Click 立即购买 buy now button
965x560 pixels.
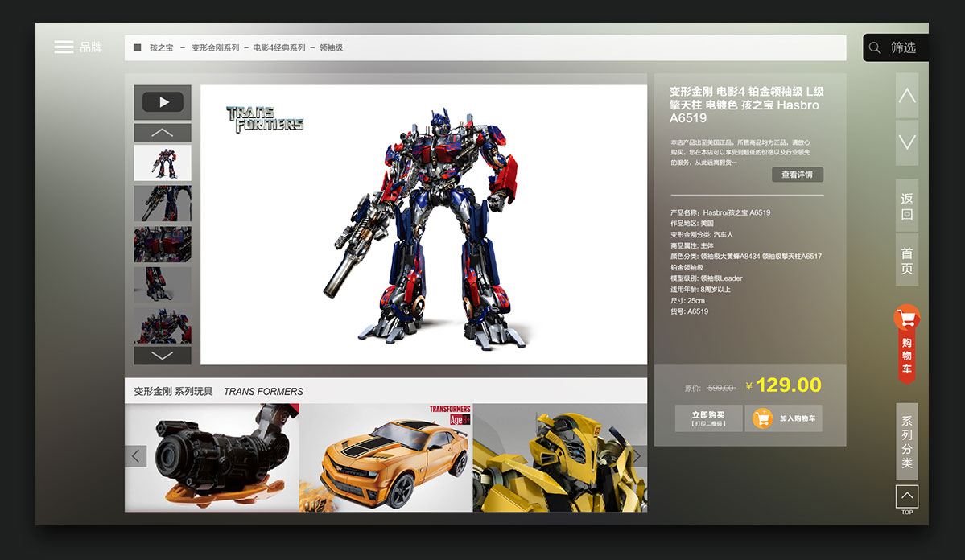[x=708, y=418]
